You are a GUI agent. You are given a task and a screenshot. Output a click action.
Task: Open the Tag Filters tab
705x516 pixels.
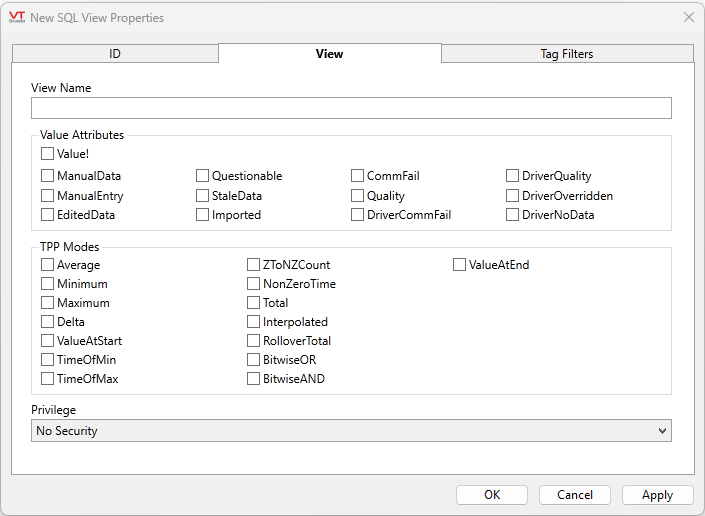(567, 54)
